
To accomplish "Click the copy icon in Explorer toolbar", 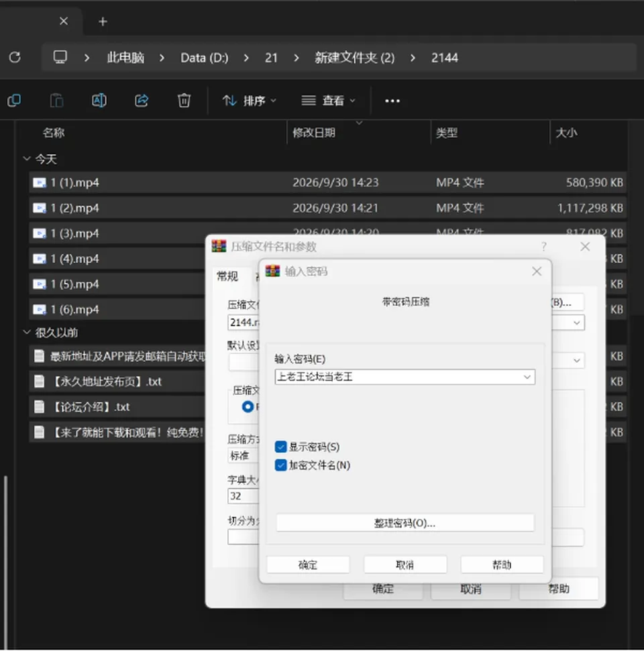I will click(x=14, y=101).
